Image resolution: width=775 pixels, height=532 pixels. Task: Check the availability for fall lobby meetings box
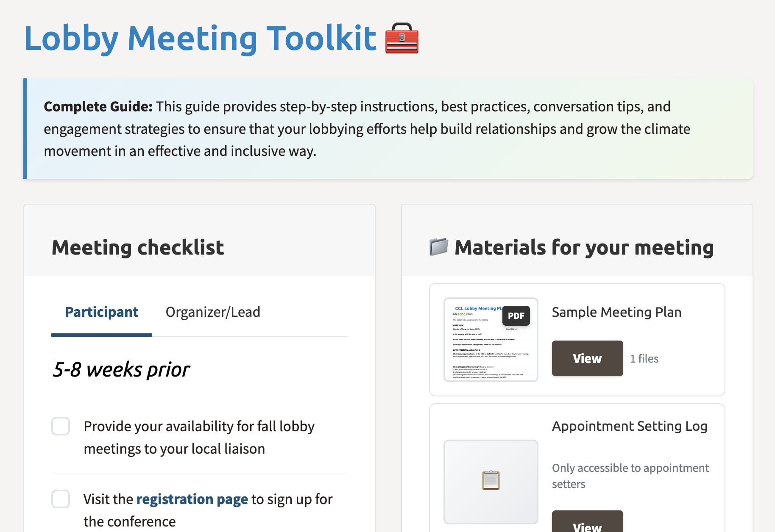(x=61, y=426)
